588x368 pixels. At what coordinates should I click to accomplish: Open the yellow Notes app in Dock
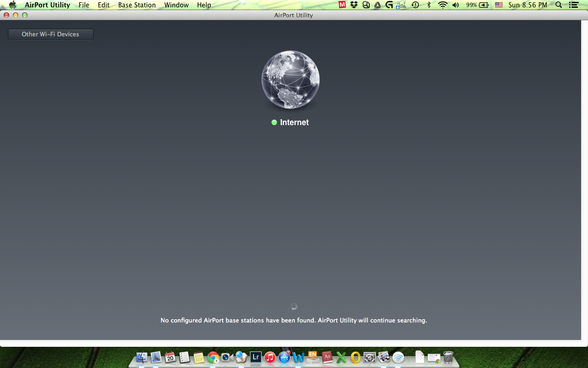(x=199, y=357)
